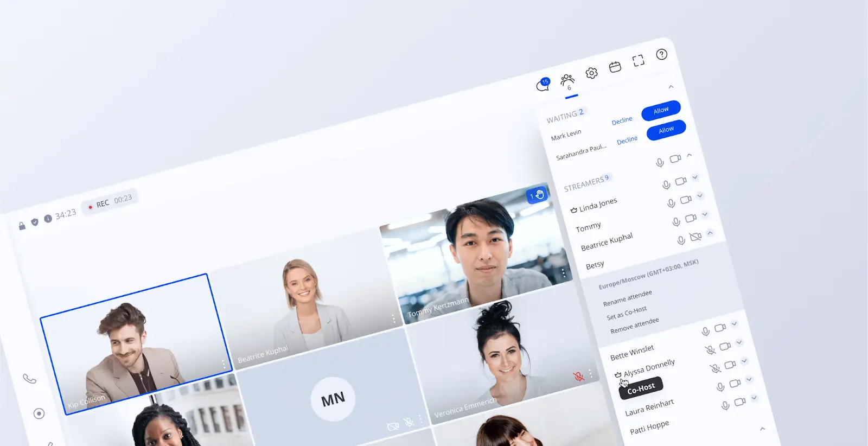Expand Bette Winslet's options chevron
This screenshot has width=868, height=446.
(734, 323)
